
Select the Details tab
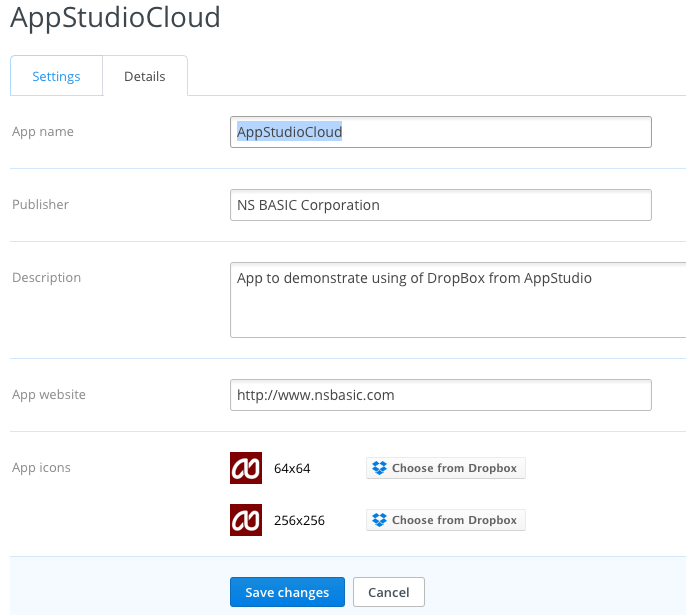pos(145,76)
